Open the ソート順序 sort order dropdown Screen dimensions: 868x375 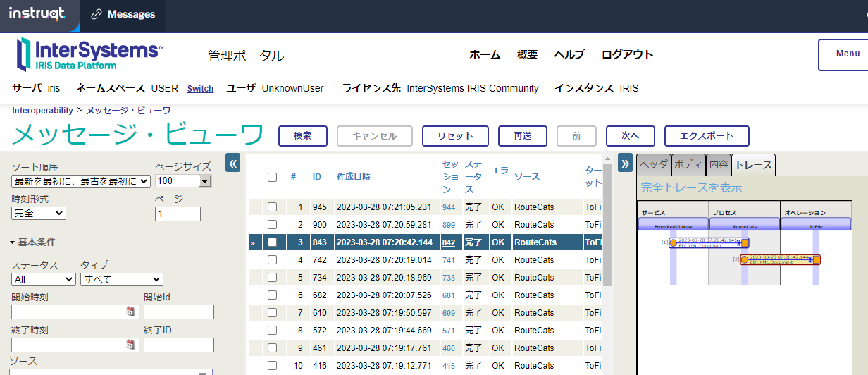80,182
